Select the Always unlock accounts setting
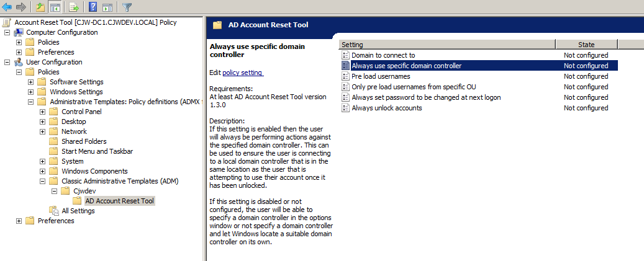Screen dimensions: 644x261 pos(386,108)
